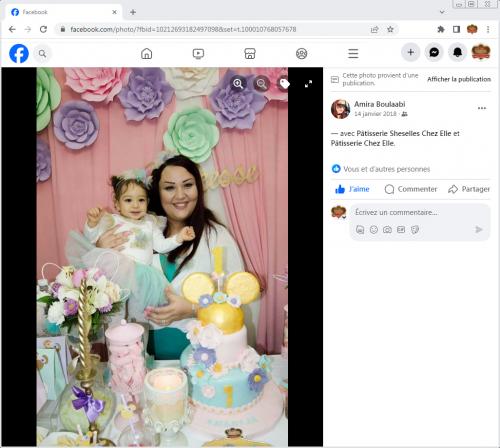
Task: Send the comment with the arrow icon
Action: tap(479, 229)
